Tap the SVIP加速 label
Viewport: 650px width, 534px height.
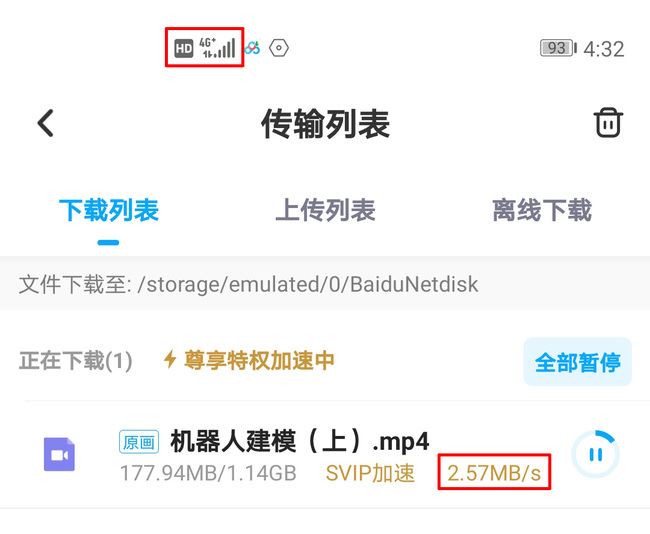pos(370,473)
